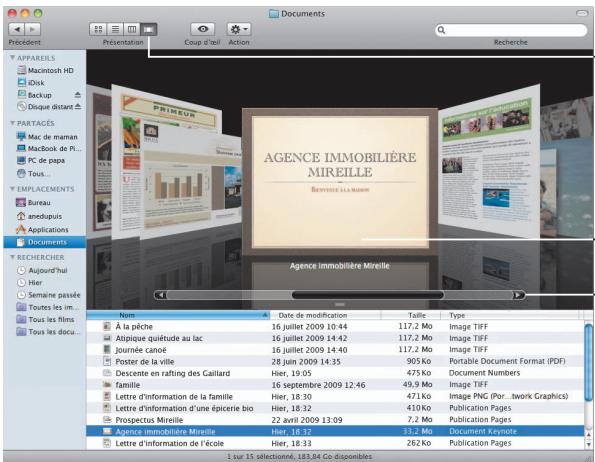Click the file list vertical scrollbar thumb
Image resolution: width=595 pixels, height=462 pixels.
coord(589,362)
